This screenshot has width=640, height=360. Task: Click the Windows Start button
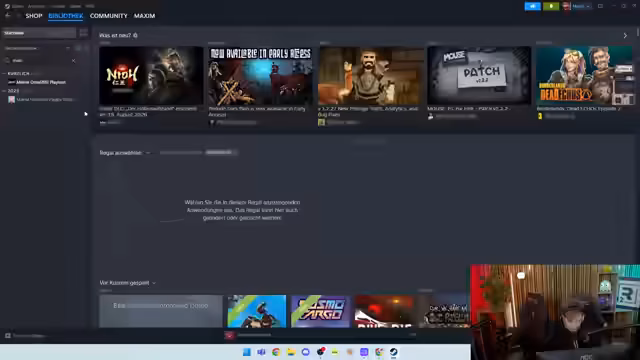247,352
